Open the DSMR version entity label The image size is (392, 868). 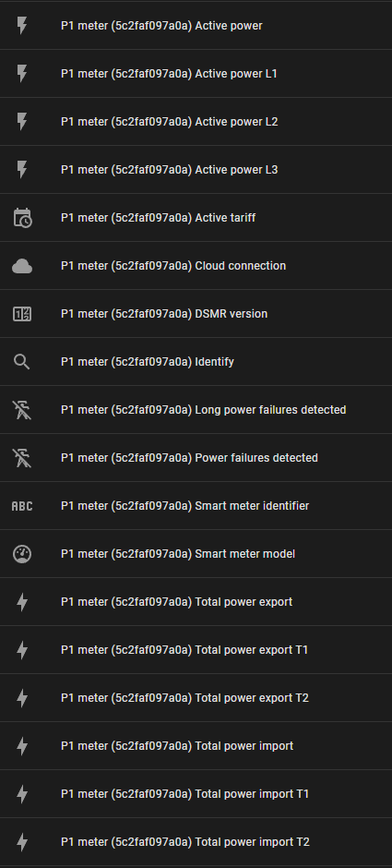164,314
